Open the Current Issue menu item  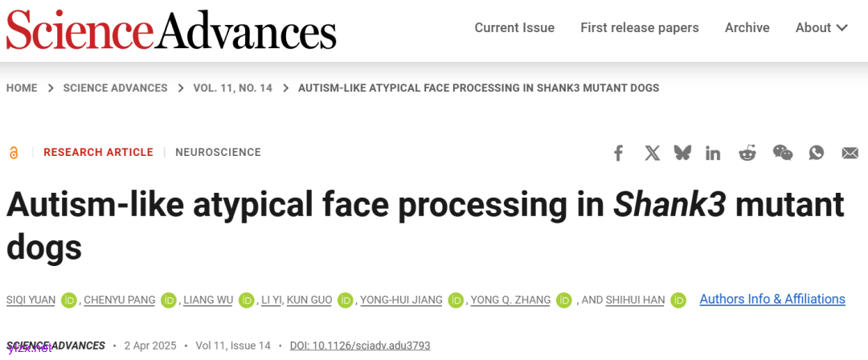point(514,28)
